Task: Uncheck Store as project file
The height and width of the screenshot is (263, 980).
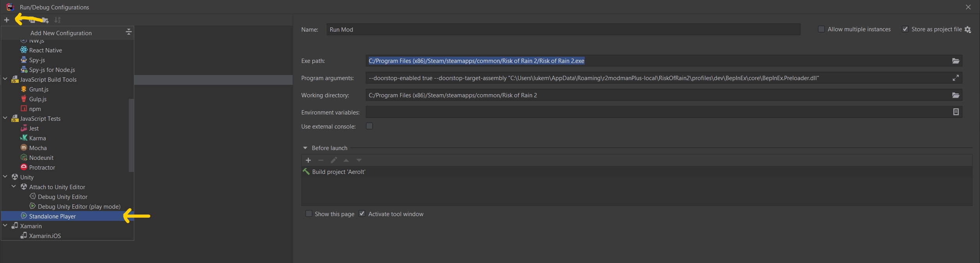Action: [x=905, y=29]
